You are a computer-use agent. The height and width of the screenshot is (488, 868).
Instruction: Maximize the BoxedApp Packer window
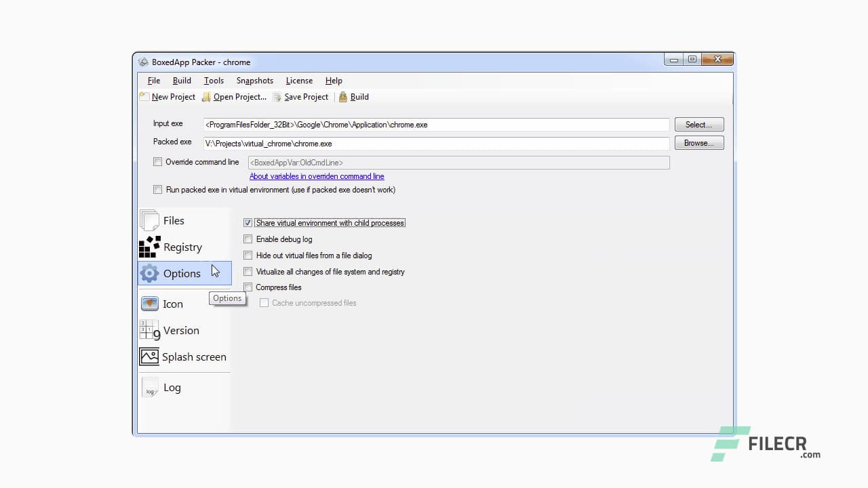point(692,60)
